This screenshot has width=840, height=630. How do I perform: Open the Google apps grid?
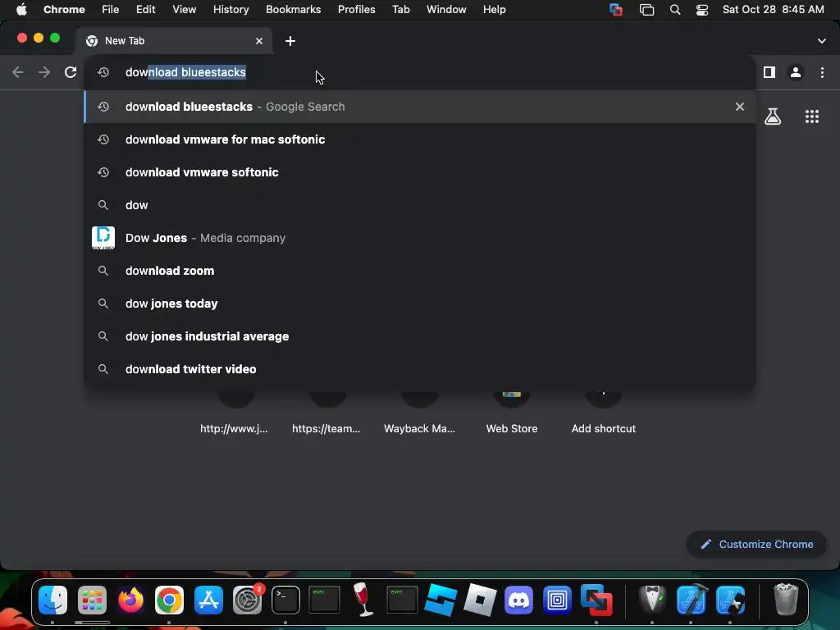[812, 116]
